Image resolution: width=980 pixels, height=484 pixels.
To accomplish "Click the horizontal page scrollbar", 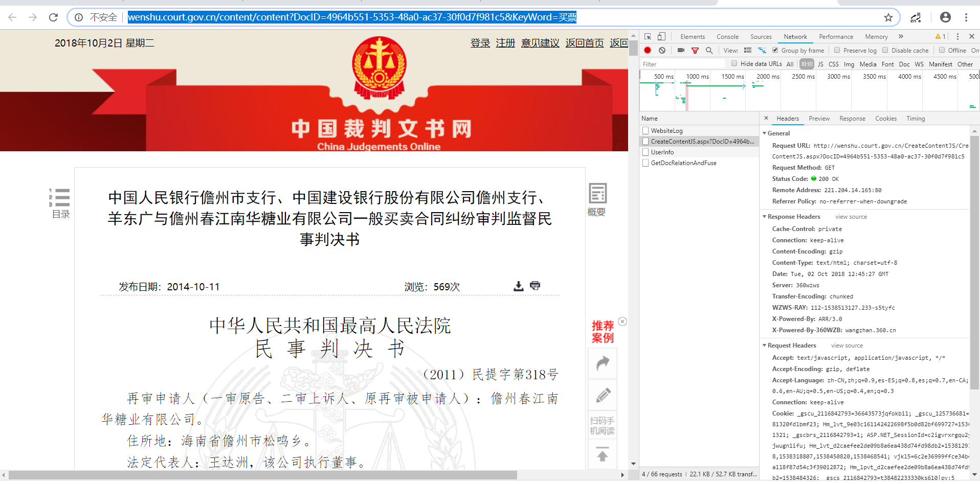I will 263,475.
